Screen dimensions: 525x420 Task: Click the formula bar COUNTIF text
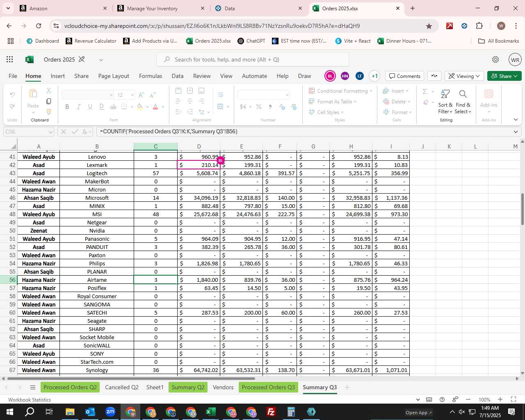pos(169,132)
